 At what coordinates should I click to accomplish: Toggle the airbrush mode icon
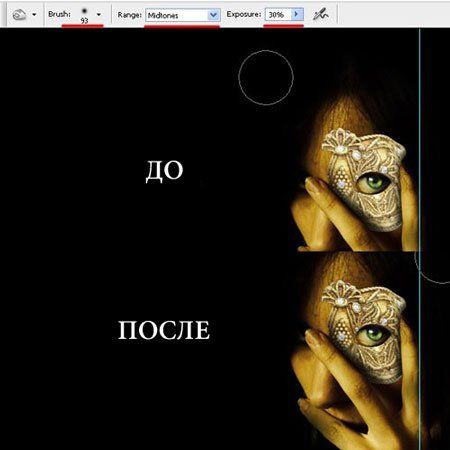(321, 15)
